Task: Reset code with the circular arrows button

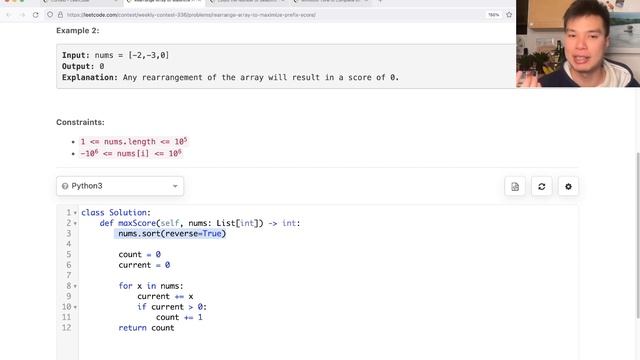Action: click(542, 187)
